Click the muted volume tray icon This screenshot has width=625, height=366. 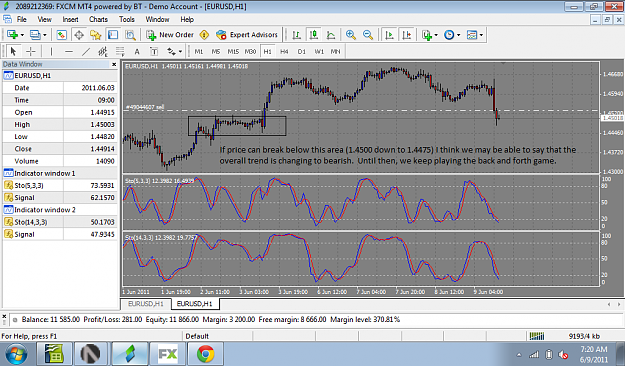pyautogui.click(x=563, y=354)
